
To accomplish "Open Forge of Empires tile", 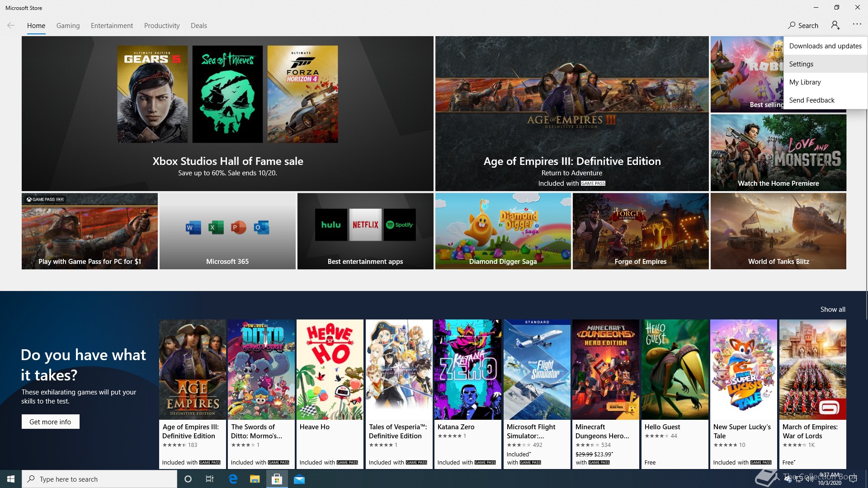I will (641, 231).
